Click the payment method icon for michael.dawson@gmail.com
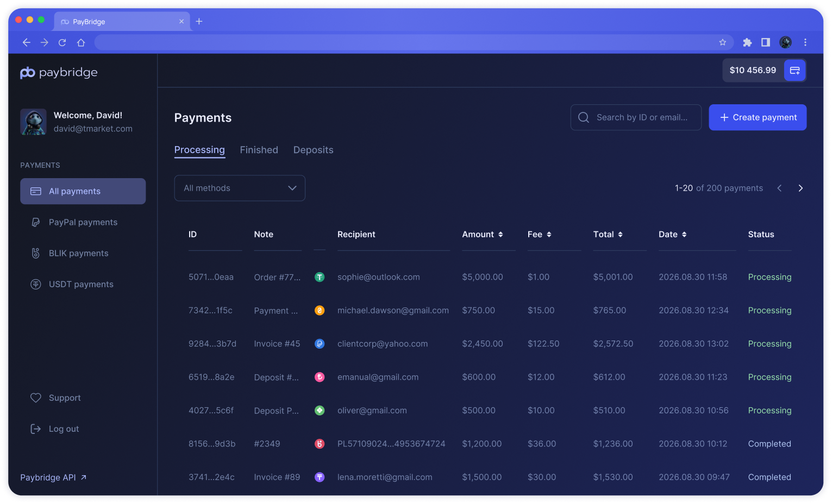832x504 pixels. [x=320, y=311]
